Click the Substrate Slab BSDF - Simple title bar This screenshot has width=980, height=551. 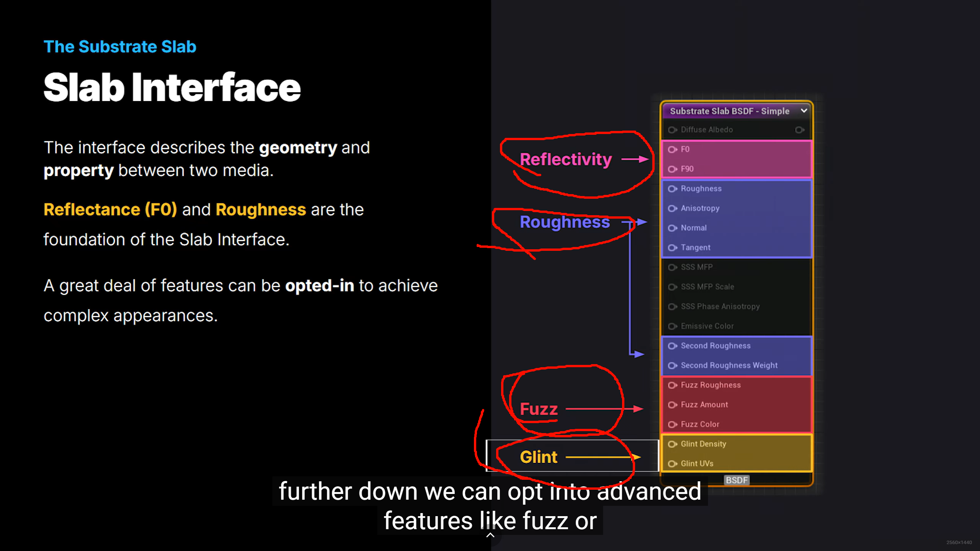pos(729,111)
